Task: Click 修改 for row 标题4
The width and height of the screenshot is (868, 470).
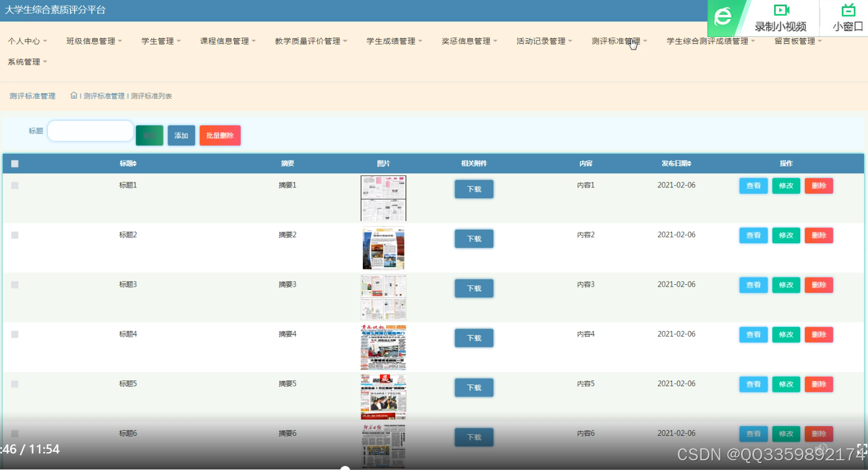Action: pyautogui.click(x=786, y=334)
